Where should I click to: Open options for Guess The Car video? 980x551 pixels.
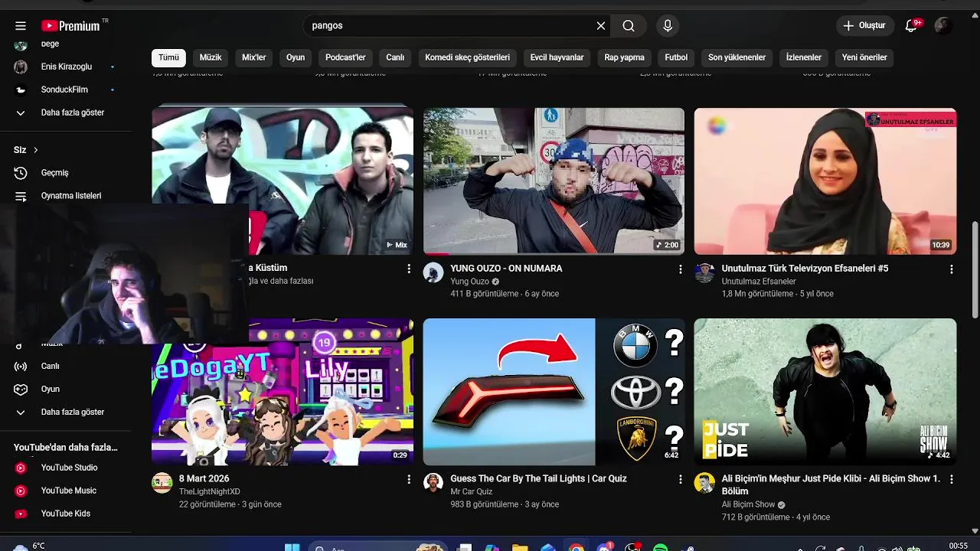(680, 479)
